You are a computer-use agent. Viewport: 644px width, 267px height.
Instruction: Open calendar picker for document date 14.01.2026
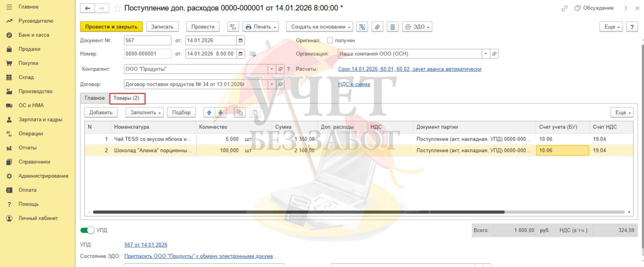pos(241,40)
